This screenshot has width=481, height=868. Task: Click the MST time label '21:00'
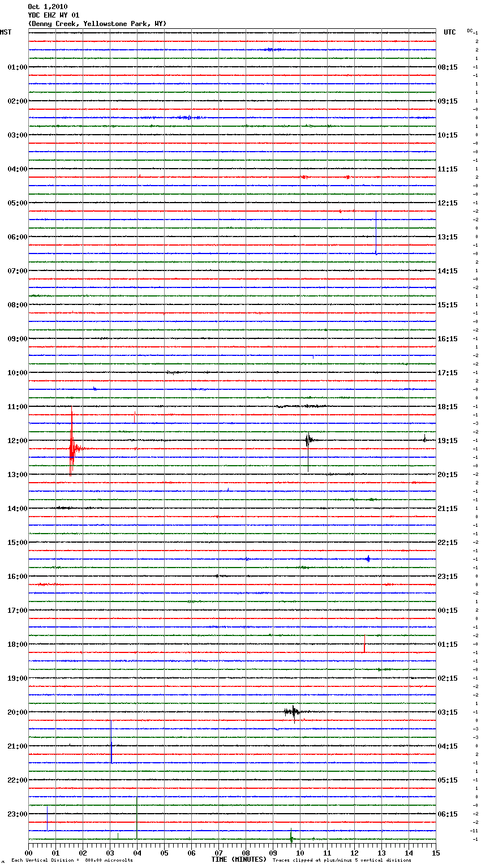tap(18, 746)
